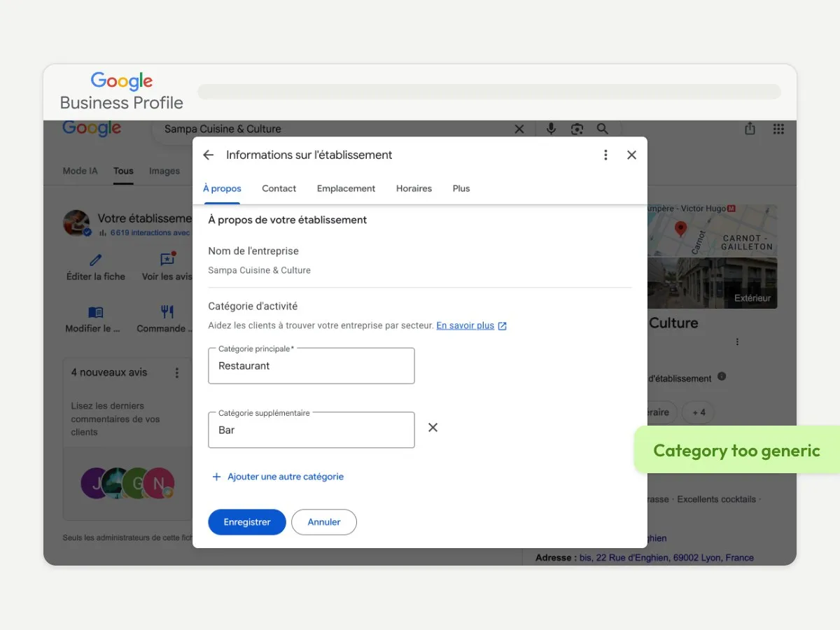Open the Extérieur street photo
Screen dimensions: 840x630
click(713, 283)
